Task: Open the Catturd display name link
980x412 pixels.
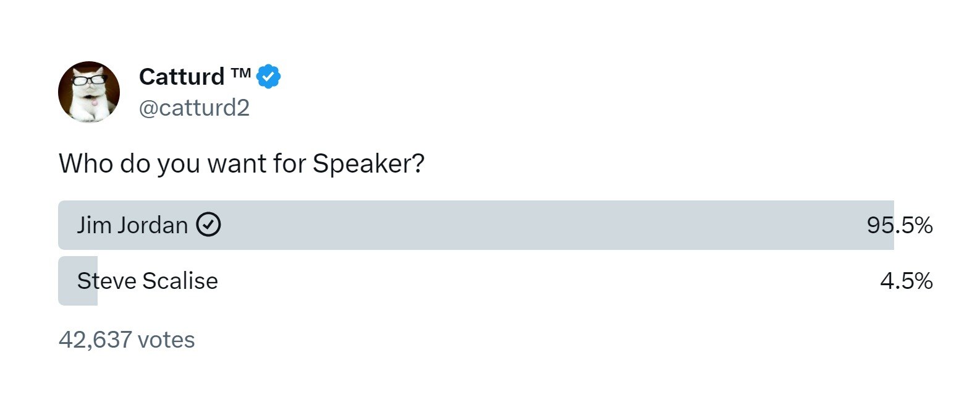Action: pyautogui.click(x=182, y=77)
